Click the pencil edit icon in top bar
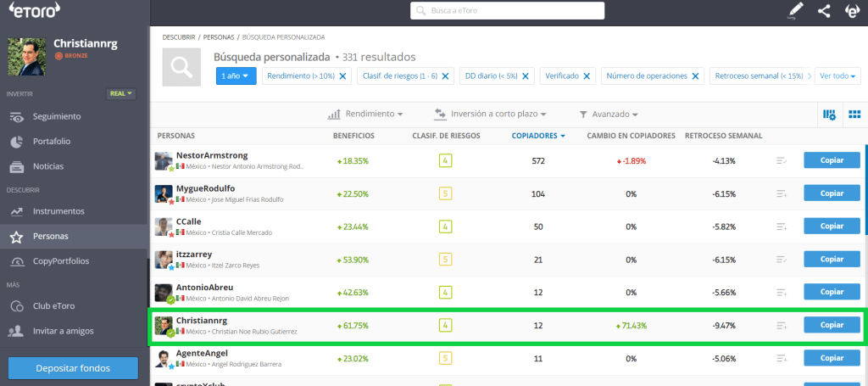Viewport: 868px width, 386px height. [794, 11]
